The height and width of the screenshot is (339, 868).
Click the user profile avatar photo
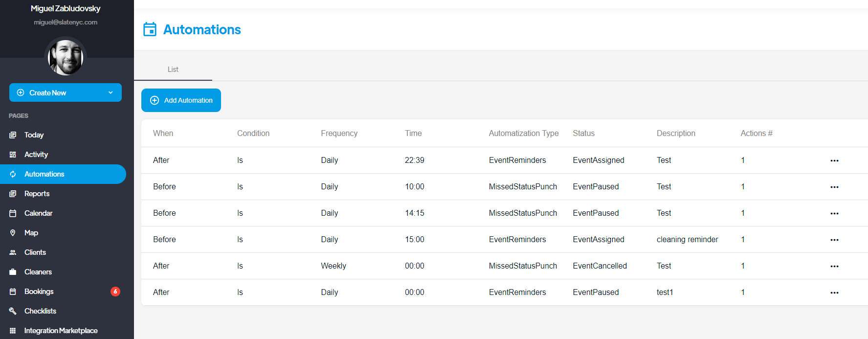[66, 57]
